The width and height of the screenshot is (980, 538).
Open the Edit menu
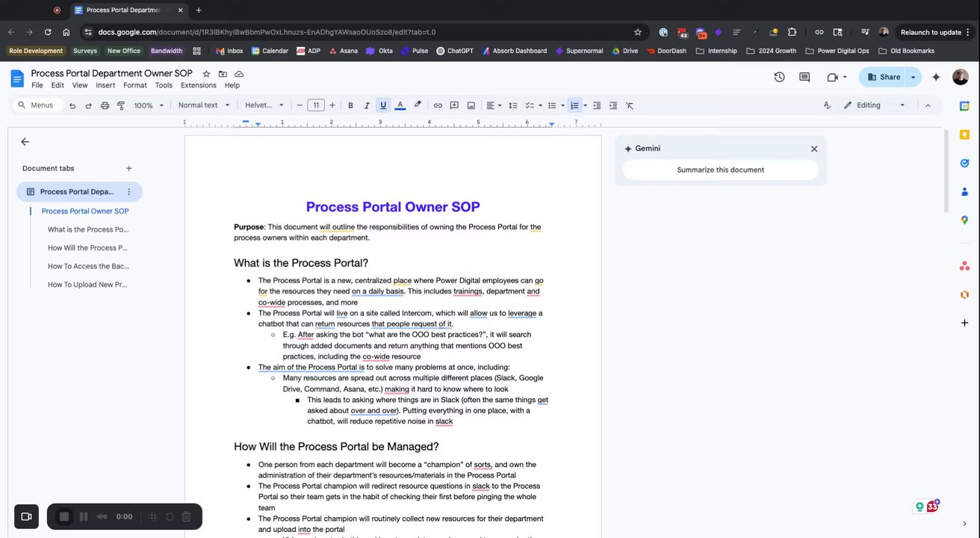tap(58, 85)
